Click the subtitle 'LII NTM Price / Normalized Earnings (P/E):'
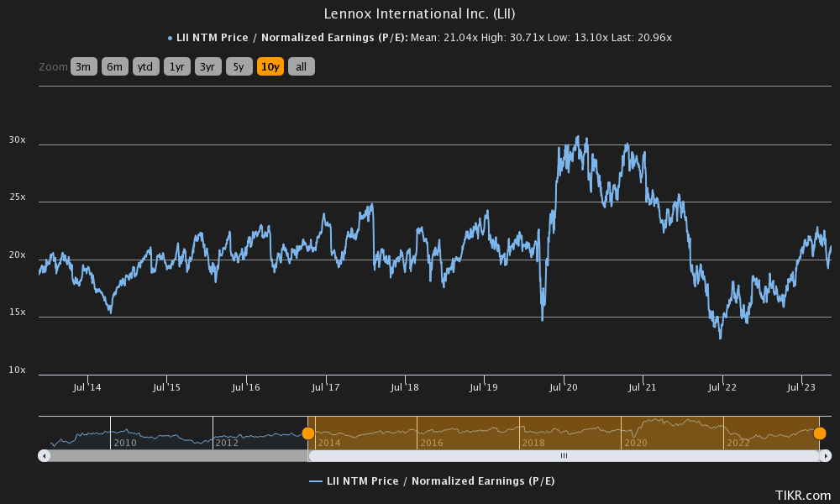Screen dimensions: 840x504 292,38
